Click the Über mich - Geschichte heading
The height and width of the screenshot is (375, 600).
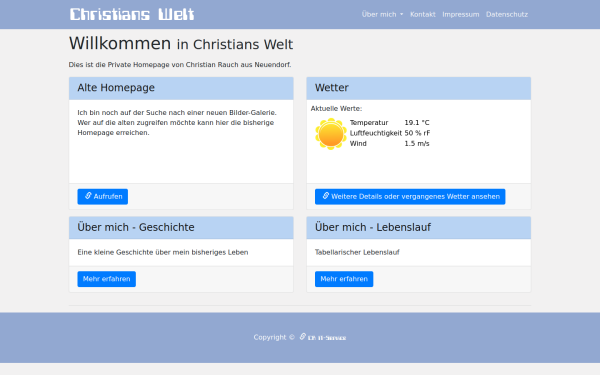(136, 227)
